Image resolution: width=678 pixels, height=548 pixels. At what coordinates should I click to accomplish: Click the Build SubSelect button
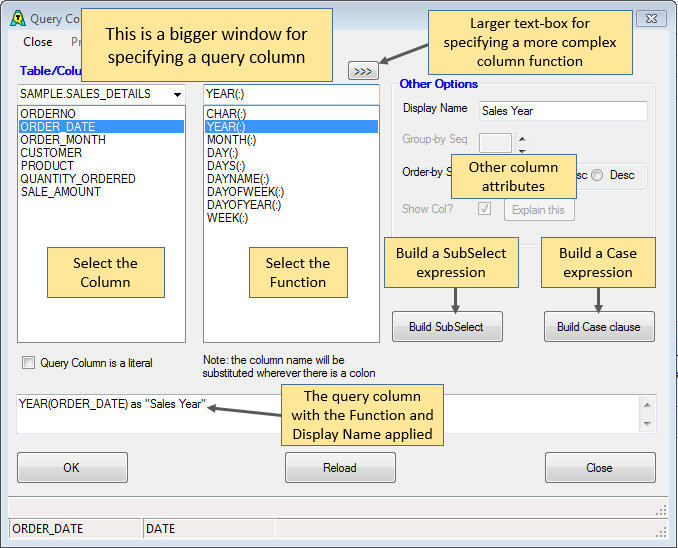(447, 327)
